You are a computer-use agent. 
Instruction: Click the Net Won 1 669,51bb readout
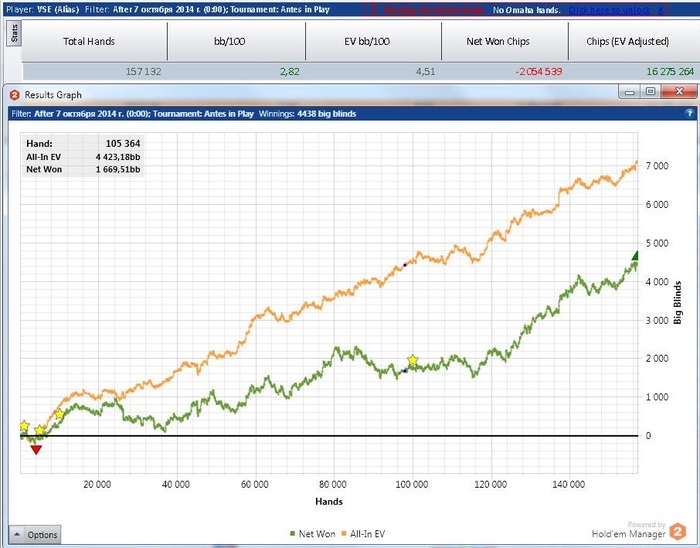point(83,169)
